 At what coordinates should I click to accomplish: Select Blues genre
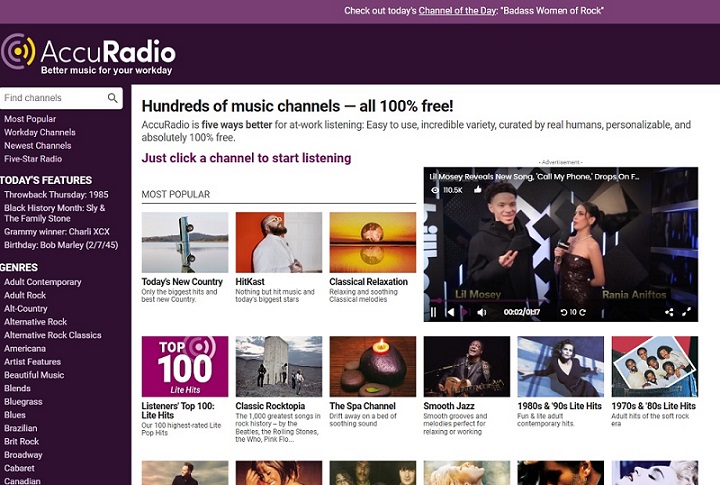[x=15, y=415]
